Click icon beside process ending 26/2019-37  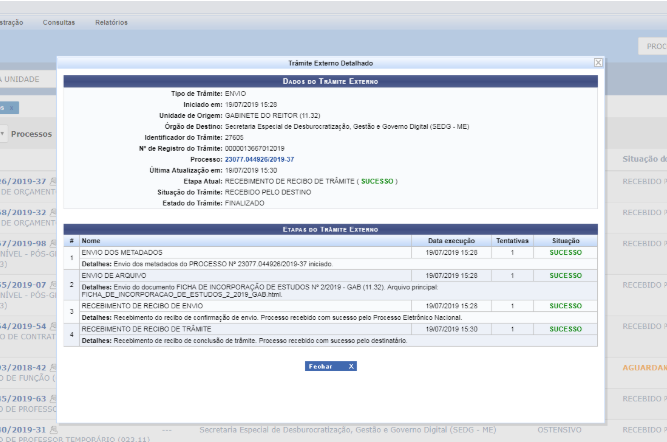pos(53,183)
